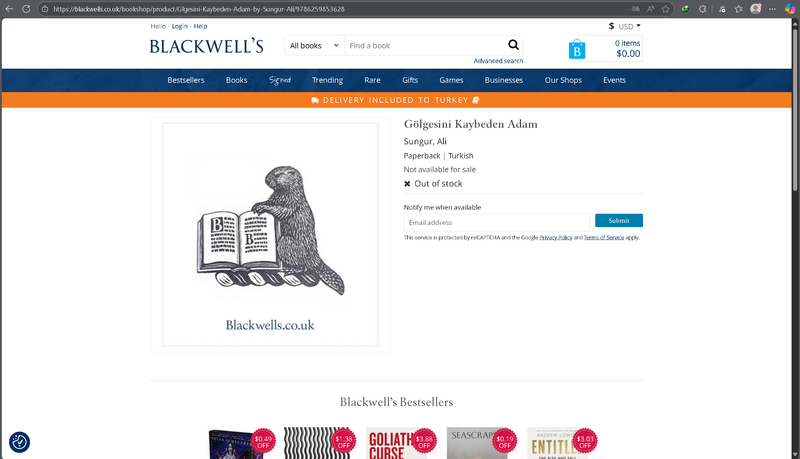Select Our Shops in navigation bar
The height and width of the screenshot is (459, 800).
pyautogui.click(x=563, y=80)
